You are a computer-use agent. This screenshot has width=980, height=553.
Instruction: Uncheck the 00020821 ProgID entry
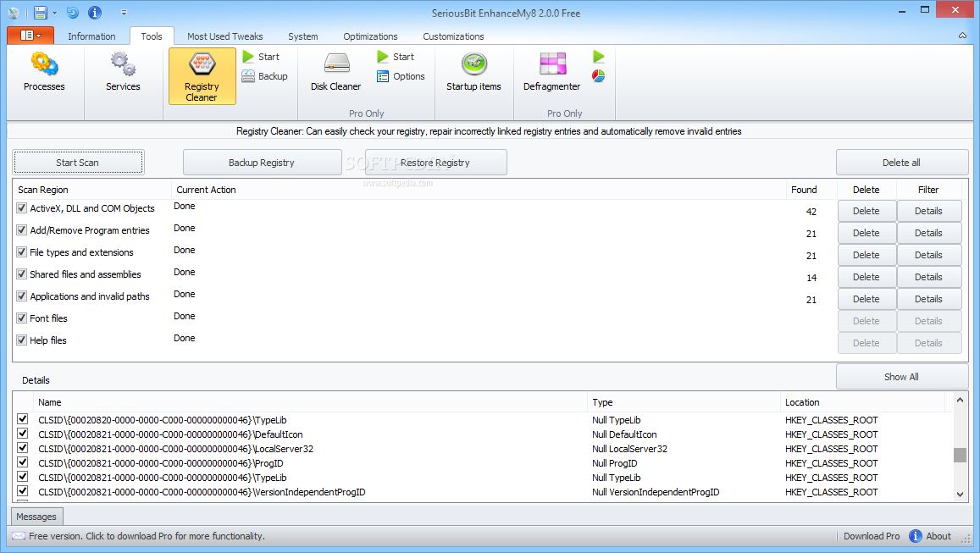click(x=23, y=462)
